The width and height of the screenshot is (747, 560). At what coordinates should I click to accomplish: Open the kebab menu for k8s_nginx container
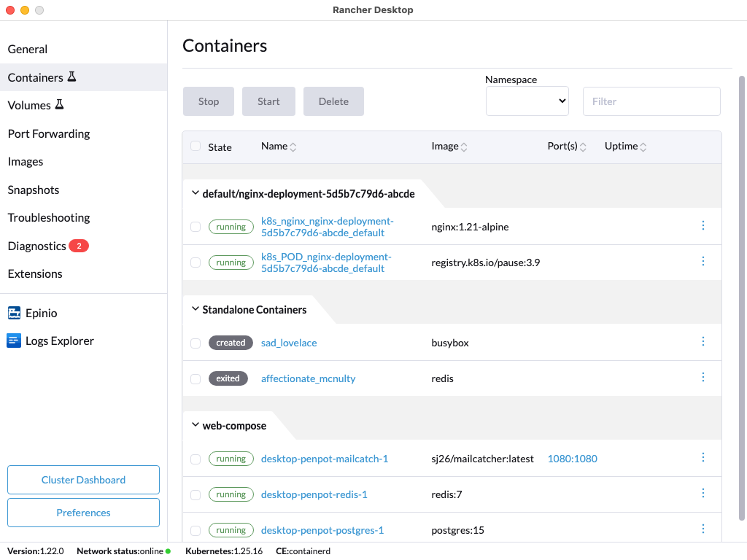pyautogui.click(x=703, y=226)
